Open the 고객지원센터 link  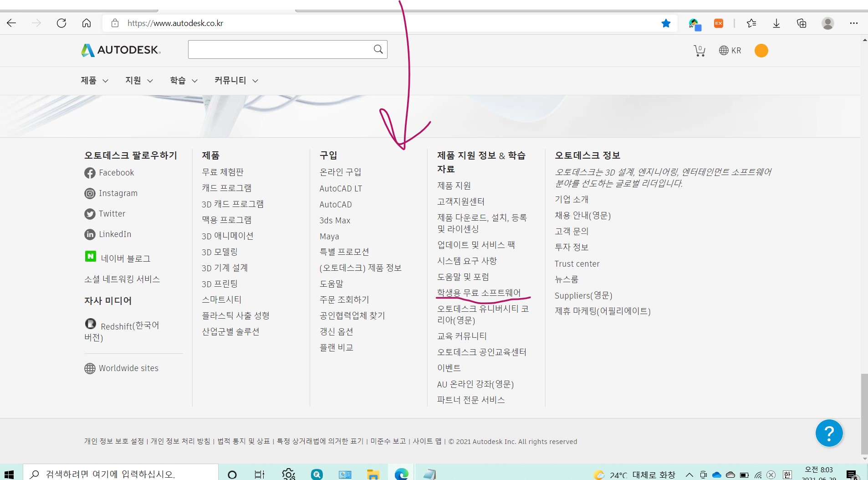461,201
